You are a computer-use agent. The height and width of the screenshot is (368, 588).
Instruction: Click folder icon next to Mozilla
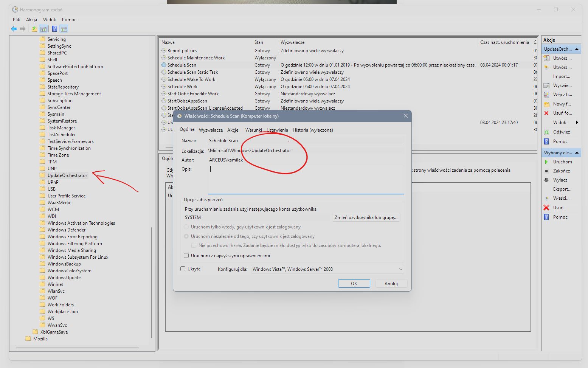click(x=28, y=339)
